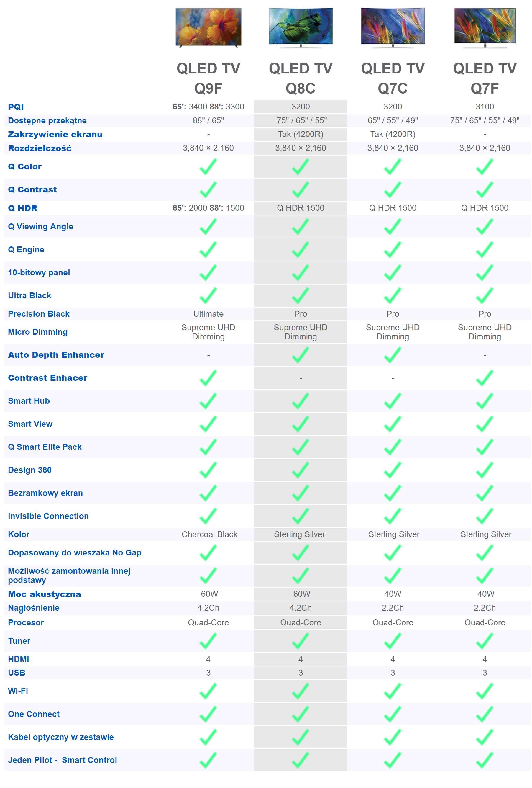Click the Q7F checkmark for Contrast Enhacer
The width and height of the screenshot is (532, 788).
485,378
